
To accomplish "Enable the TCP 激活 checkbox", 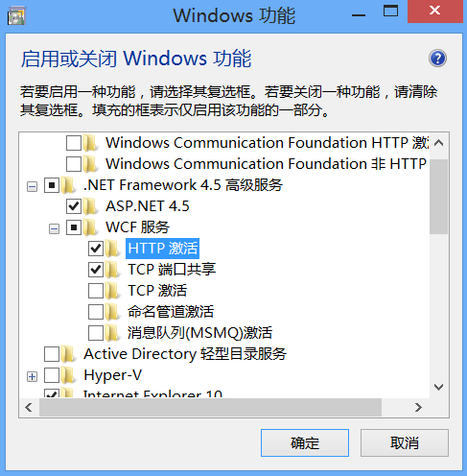I will click(x=96, y=291).
